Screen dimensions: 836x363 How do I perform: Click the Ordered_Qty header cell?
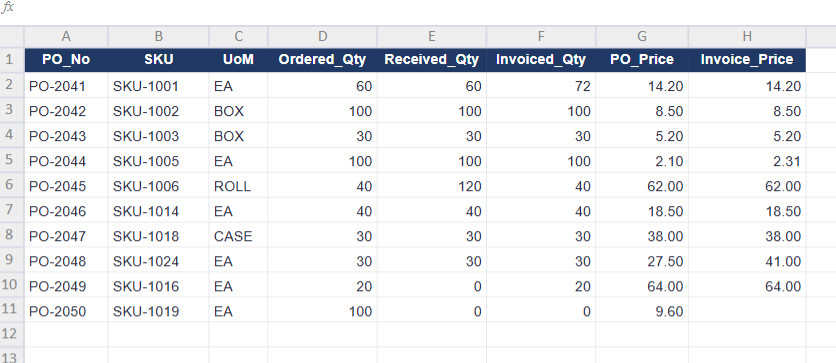coord(323,60)
